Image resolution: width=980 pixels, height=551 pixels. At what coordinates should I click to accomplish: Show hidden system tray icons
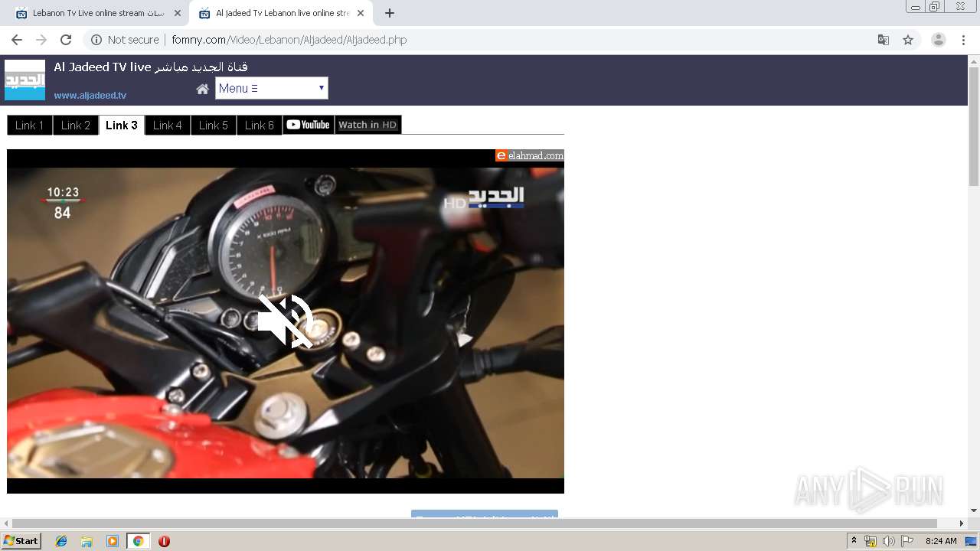click(x=854, y=541)
